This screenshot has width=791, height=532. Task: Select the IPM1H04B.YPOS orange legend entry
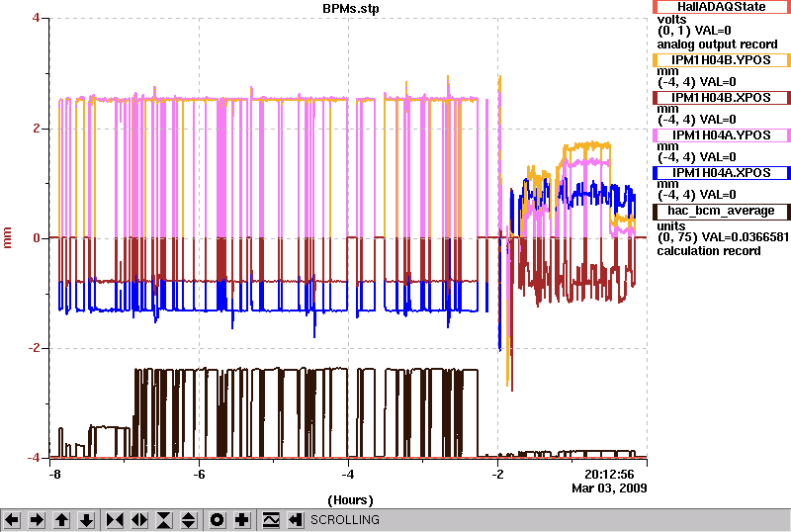(722, 60)
